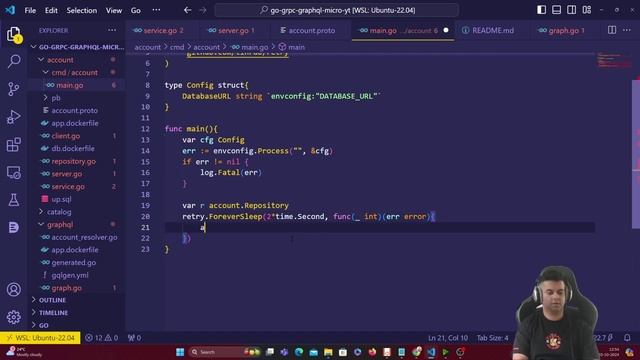This screenshot has height=360, width=640.
Task: Toggle the primary side bar layout icon
Action: (x=541, y=10)
